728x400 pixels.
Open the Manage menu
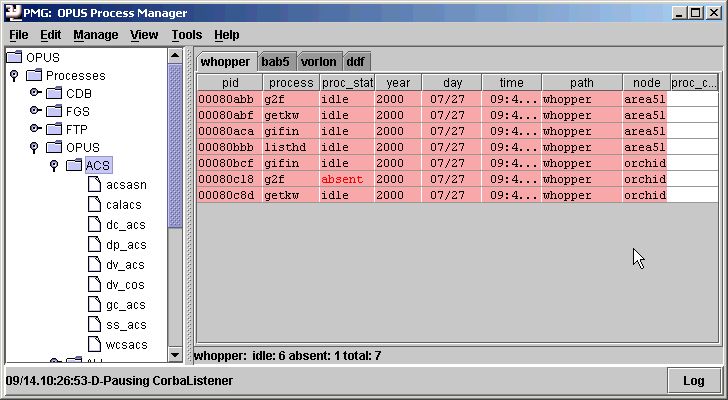[95, 35]
